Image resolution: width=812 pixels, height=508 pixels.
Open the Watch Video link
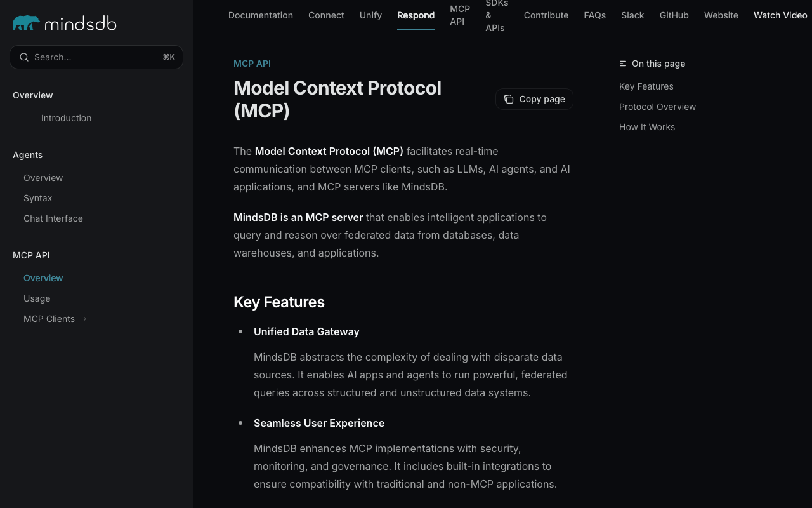[x=780, y=15]
